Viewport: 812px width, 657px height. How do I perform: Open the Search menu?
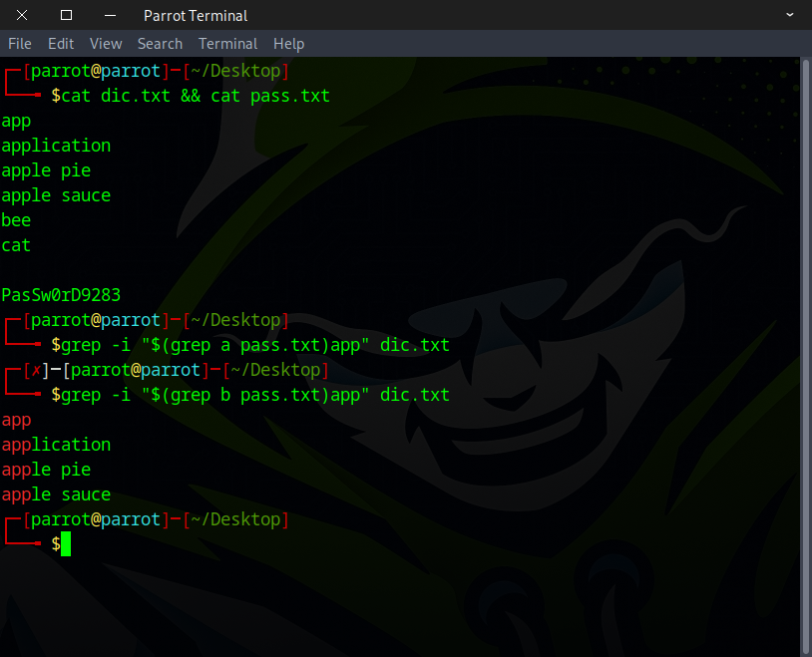click(x=160, y=44)
